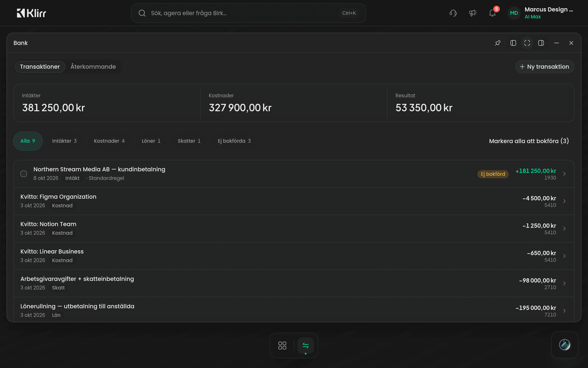This screenshot has width=588, height=368.
Task: Click the -4 500,00 kr amount
Action: point(539,198)
